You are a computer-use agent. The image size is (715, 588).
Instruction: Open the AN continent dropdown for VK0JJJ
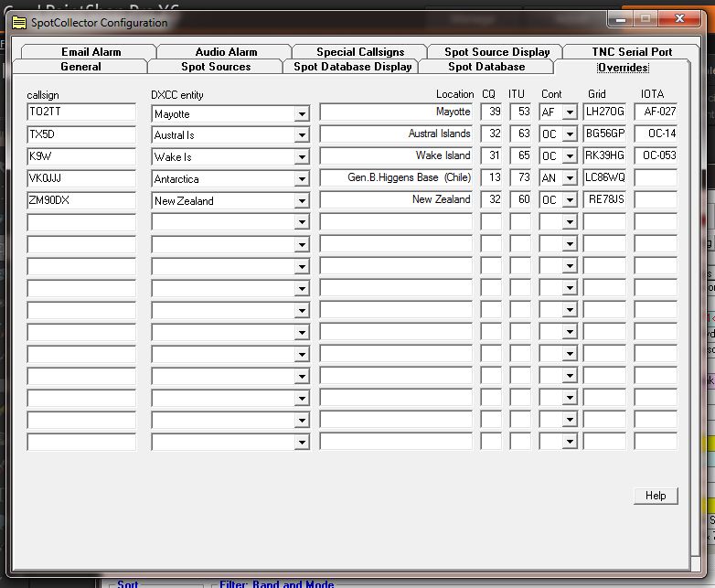(570, 178)
